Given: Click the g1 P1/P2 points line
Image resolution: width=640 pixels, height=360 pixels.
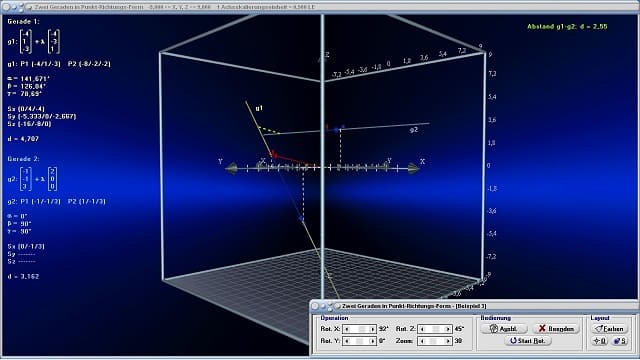Looking at the screenshot, I should 59,64.
